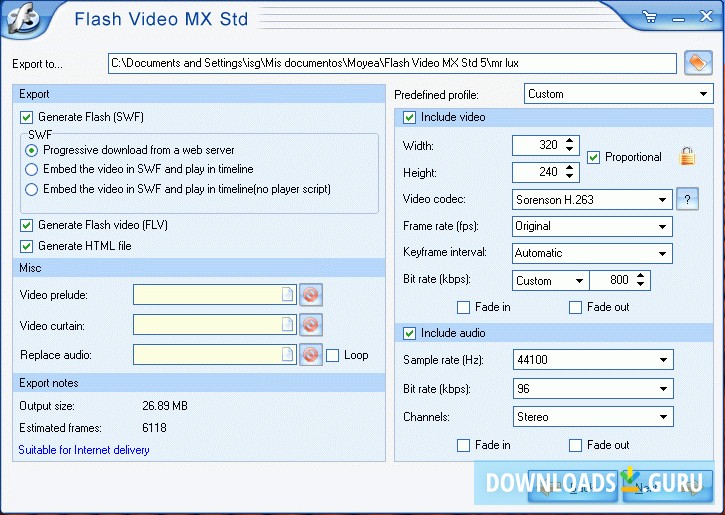Enable audio Fade in checkbox

[463, 445]
